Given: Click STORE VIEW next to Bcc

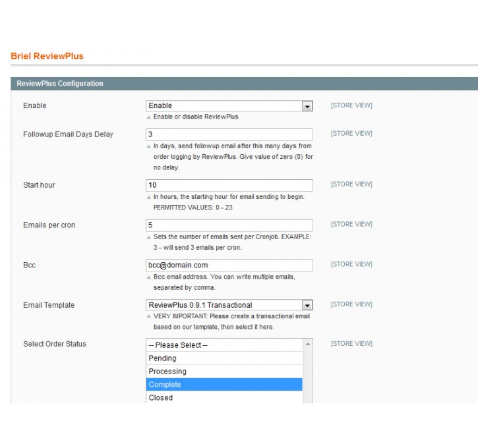Looking at the screenshot, I should [351, 264].
